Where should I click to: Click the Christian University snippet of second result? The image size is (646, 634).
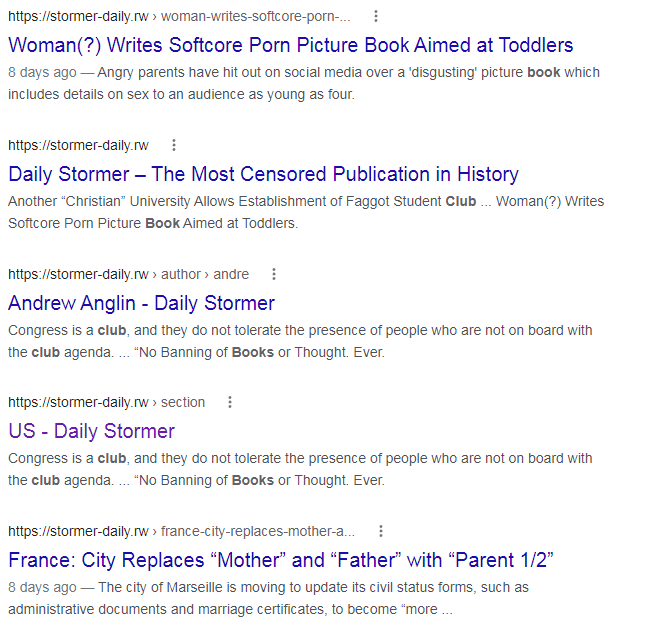point(306,212)
